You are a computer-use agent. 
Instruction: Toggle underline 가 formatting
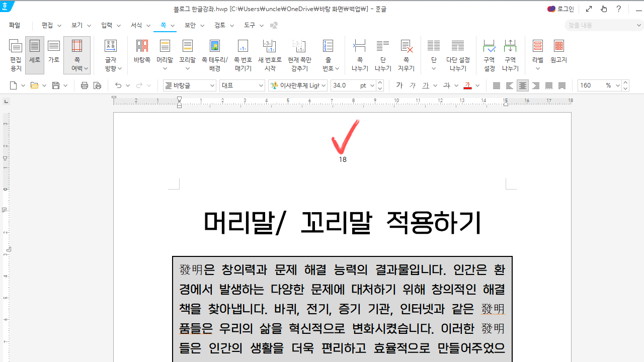click(426, 85)
